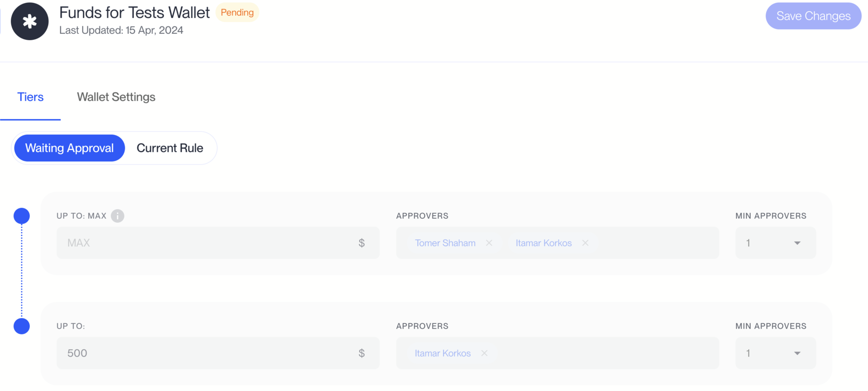
Task: Open the info icon beside UP TO: MAX
Action: tap(117, 216)
